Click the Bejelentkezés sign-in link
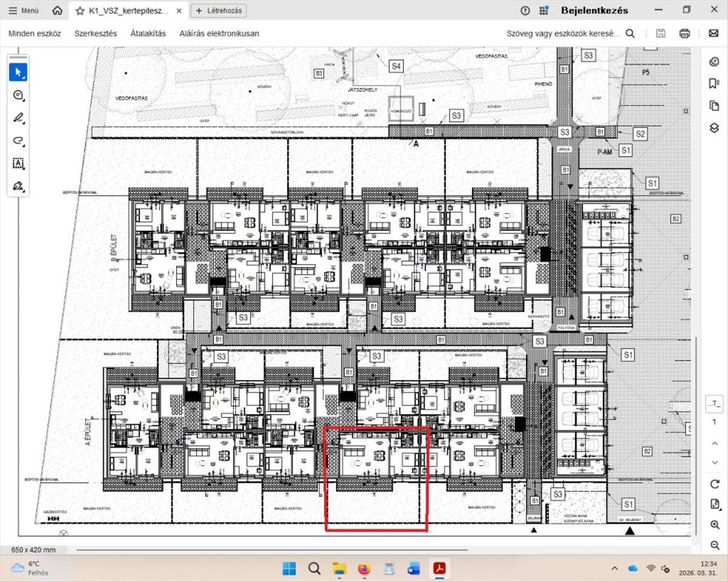Image resolution: width=728 pixels, height=582 pixels. (x=594, y=10)
